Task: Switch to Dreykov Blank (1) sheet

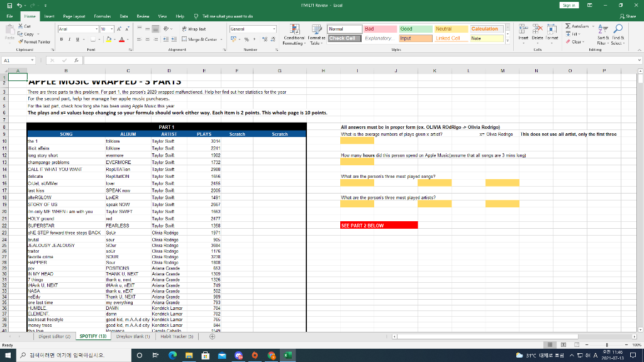Action: [133, 336]
